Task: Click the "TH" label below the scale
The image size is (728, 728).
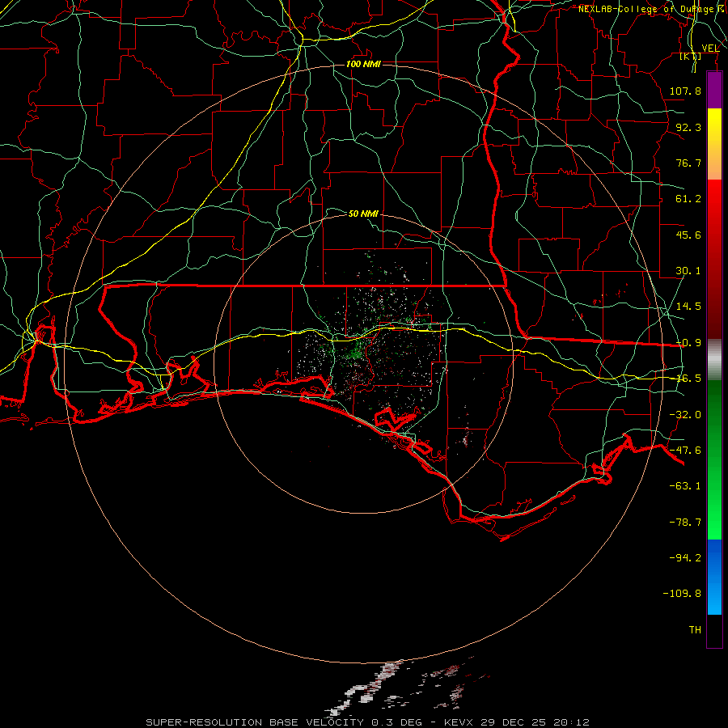Action: click(695, 630)
